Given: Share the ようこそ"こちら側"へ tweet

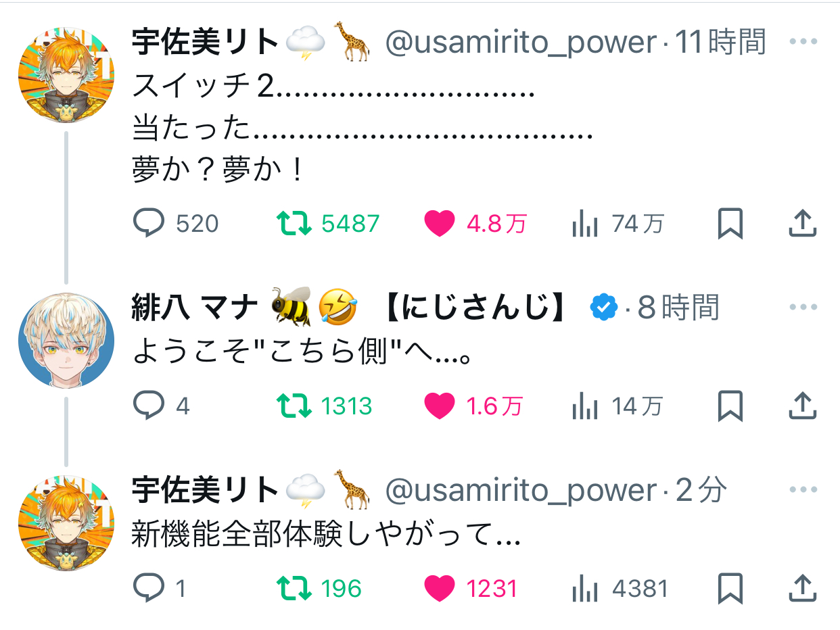Looking at the screenshot, I should point(803,406).
